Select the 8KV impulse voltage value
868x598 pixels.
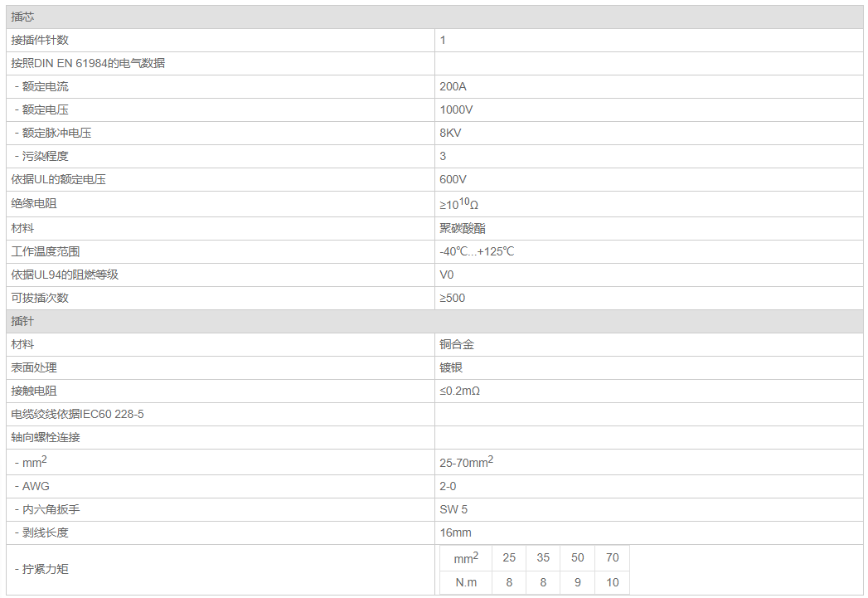point(450,133)
